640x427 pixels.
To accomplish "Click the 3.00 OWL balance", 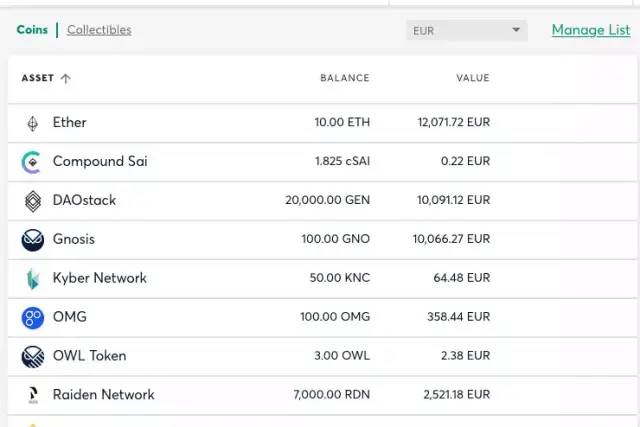I will (x=342, y=356).
